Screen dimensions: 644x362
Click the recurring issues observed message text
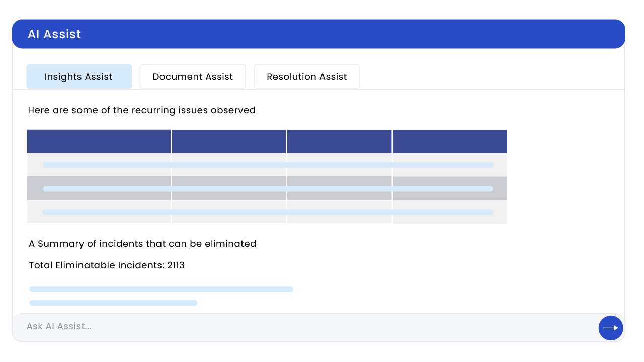141,110
